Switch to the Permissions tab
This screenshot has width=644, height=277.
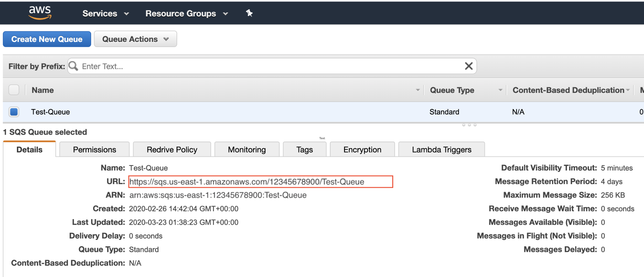94,150
